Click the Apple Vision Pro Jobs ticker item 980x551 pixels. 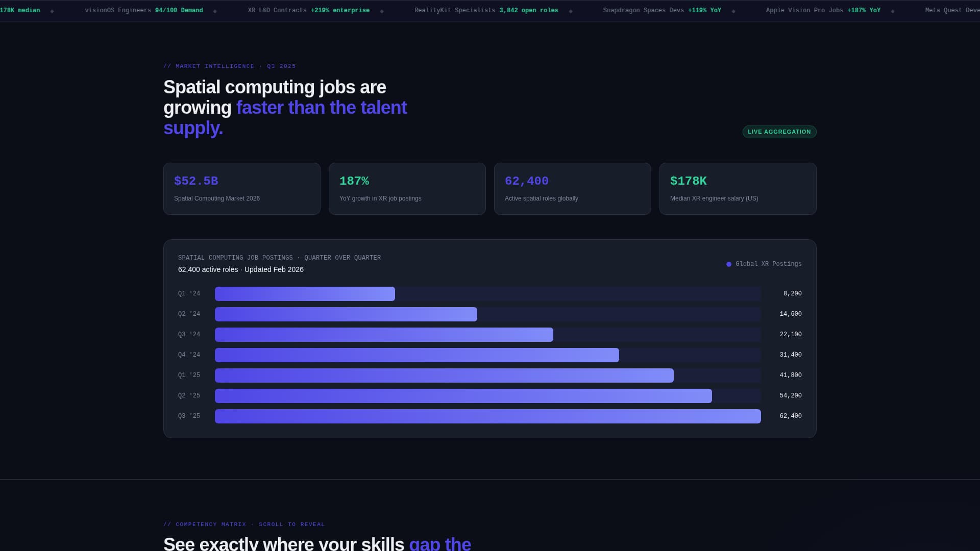(823, 10)
